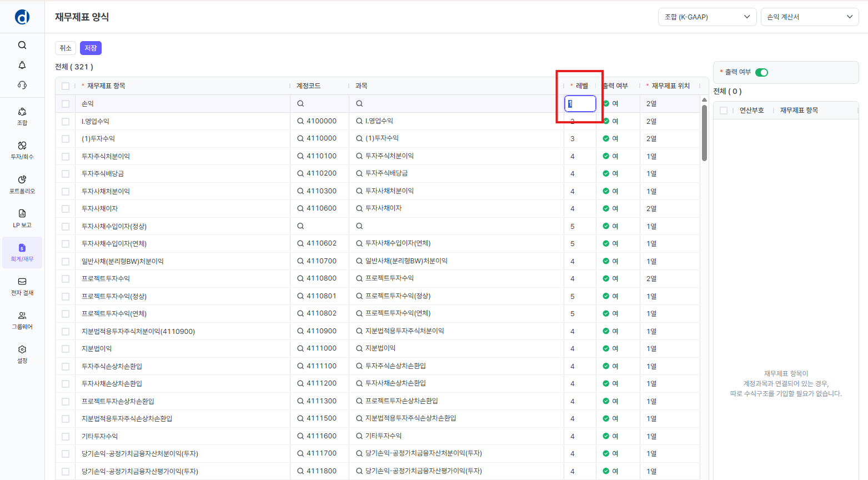
Task: Click the 설정 gear icon
Action: (22, 353)
